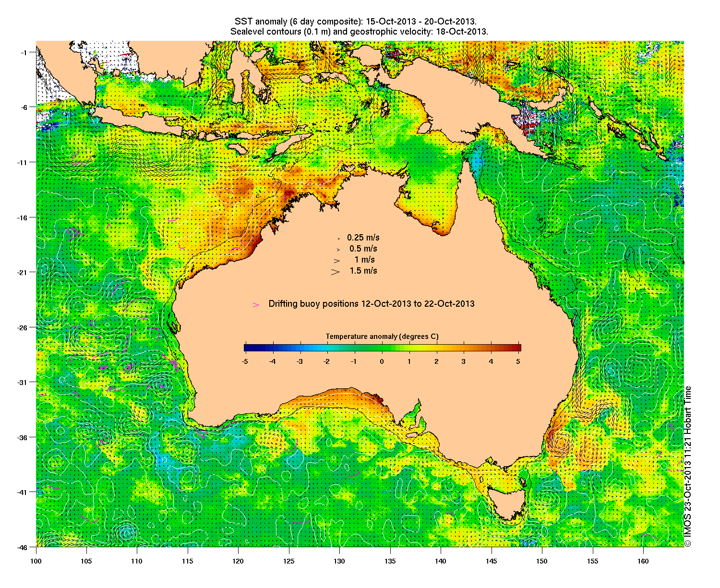Screen dimensions: 720x588
Task: Click the '2' tick on the colorbar
Action: click(436, 361)
